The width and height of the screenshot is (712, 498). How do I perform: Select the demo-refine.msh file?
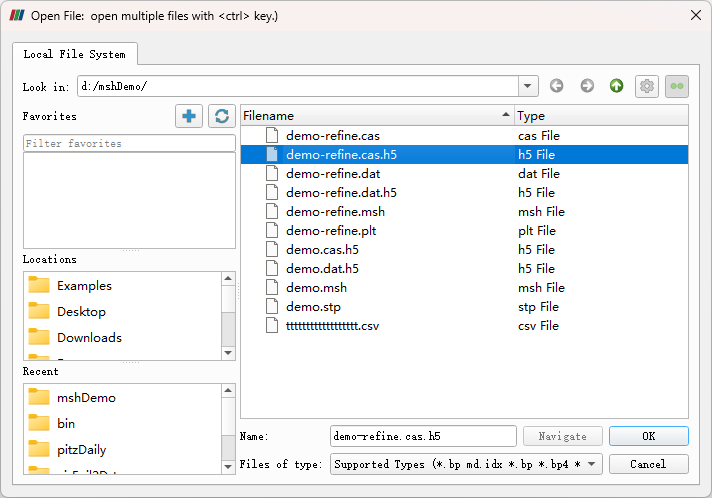tap(335, 211)
